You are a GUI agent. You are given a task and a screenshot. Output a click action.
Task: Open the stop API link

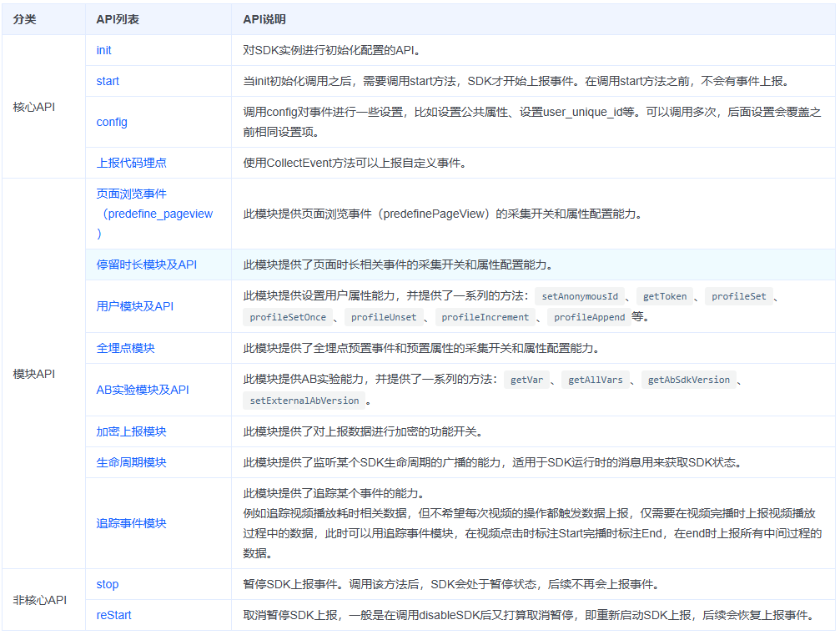tap(108, 585)
